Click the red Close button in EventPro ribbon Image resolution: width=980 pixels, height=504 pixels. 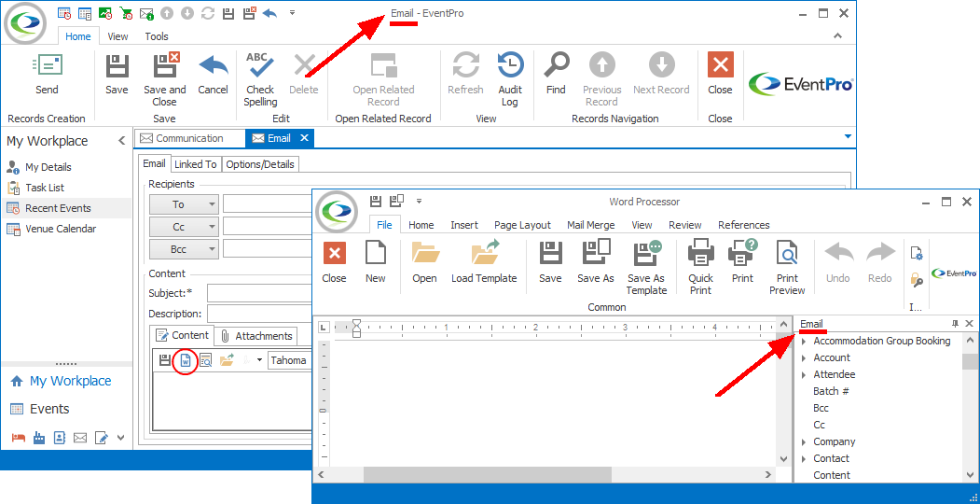click(720, 75)
